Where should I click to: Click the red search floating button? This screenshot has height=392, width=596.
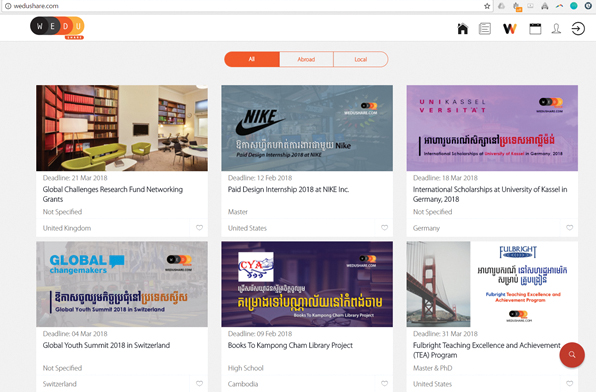tap(572, 355)
